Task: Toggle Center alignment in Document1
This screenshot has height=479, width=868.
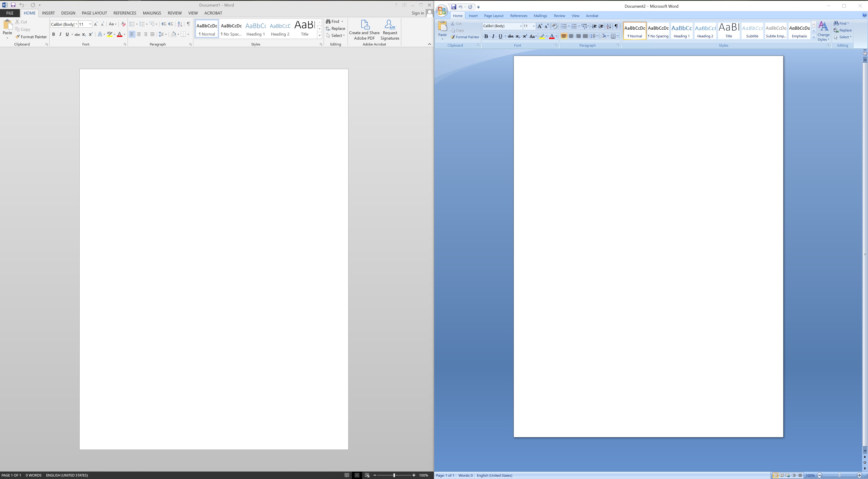Action: pyautogui.click(x=139, y=34)
